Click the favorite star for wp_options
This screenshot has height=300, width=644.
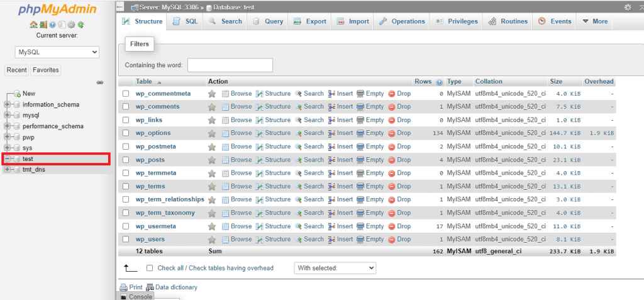tap(212, 133)
